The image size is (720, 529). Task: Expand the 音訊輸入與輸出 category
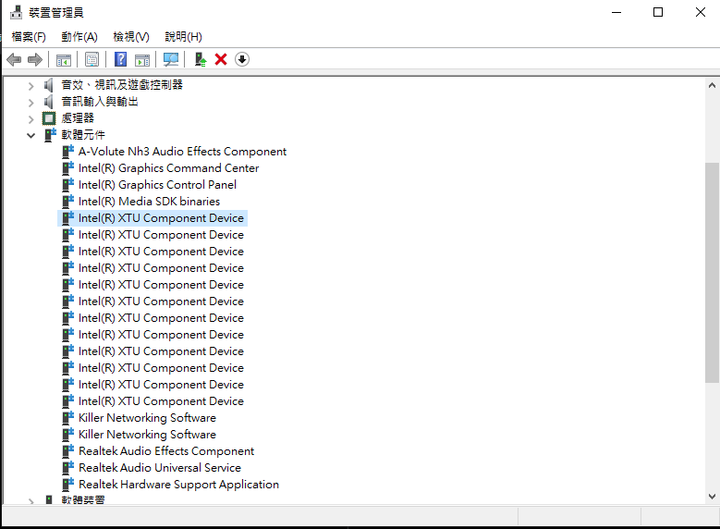click(x=31, y=102)
